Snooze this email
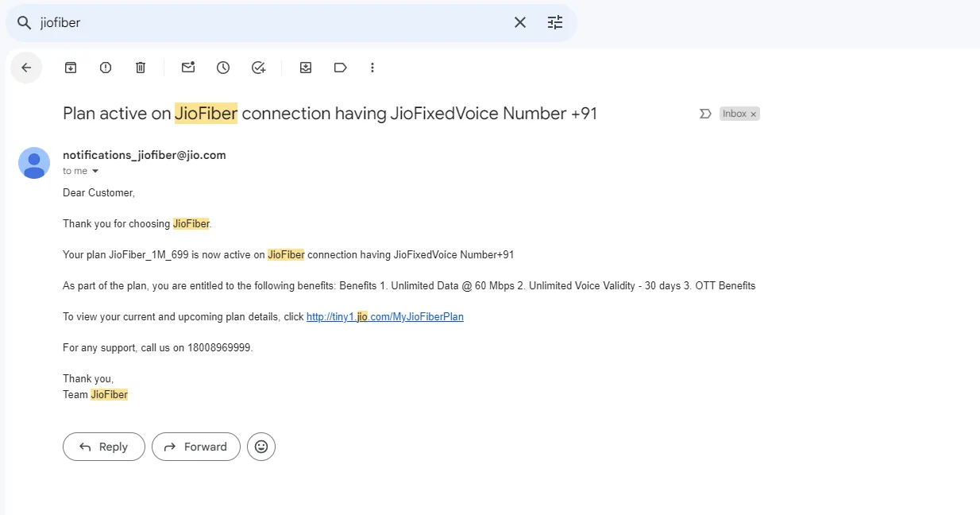980x515 pixels. (x=223, y=68)
